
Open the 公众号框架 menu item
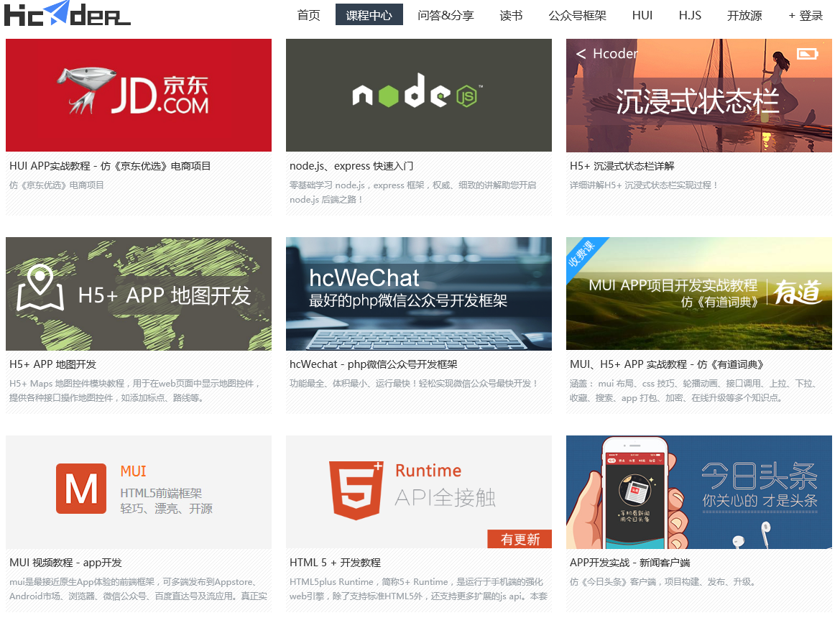pos(578,15)
